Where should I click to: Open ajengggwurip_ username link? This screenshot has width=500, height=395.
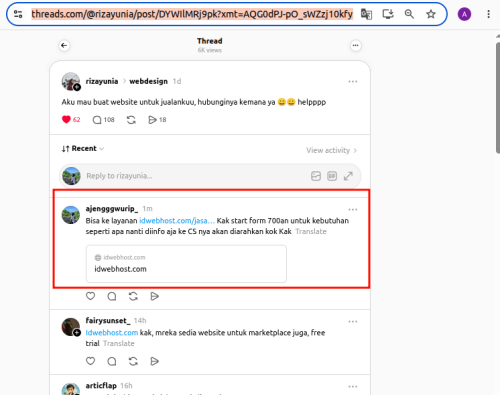coord(112,209)
